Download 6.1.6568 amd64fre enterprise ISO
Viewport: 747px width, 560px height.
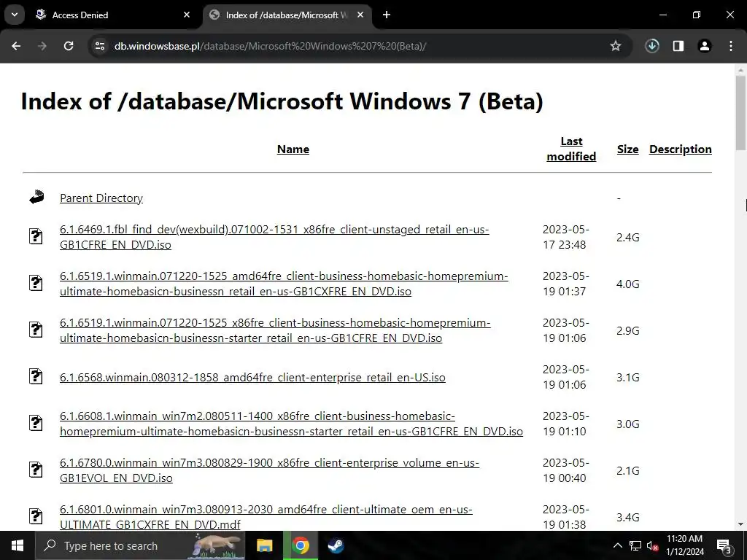click(x=252, y=377)
